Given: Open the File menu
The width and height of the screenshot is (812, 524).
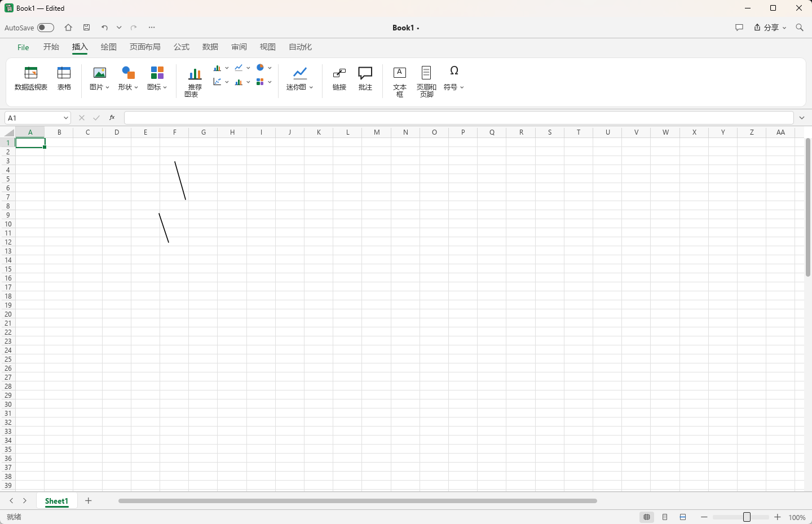Looking at the screenshot, I should point(23,47).
